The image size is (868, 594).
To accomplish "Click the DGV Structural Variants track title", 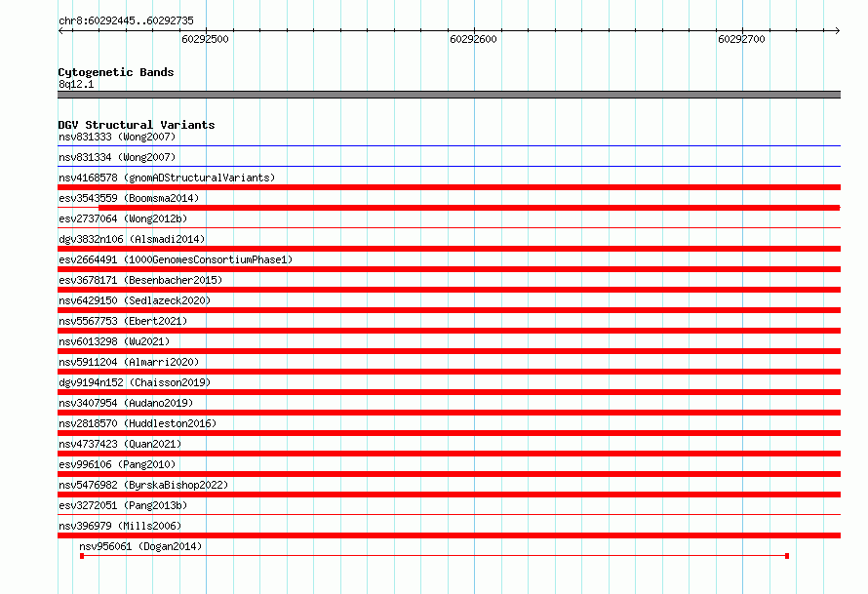I will (137, 125).
